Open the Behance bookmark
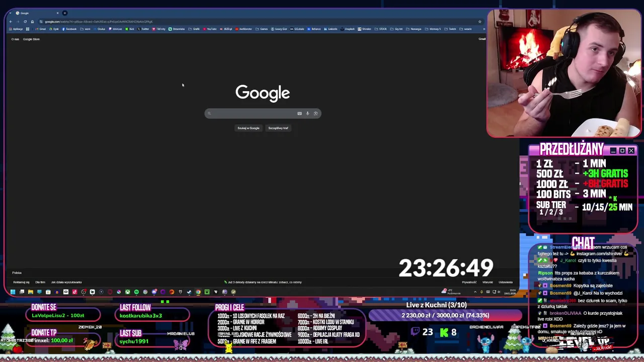The width and height of the screenshot is (644, 362). tap(314, 29)
